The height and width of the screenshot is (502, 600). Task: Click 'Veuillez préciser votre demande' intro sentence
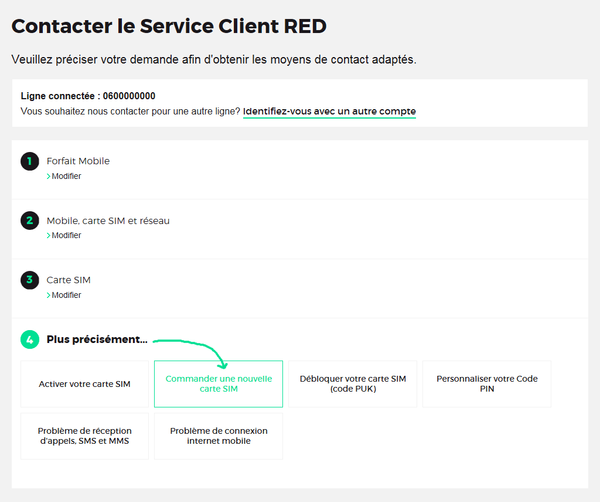[x=214, y=60]
